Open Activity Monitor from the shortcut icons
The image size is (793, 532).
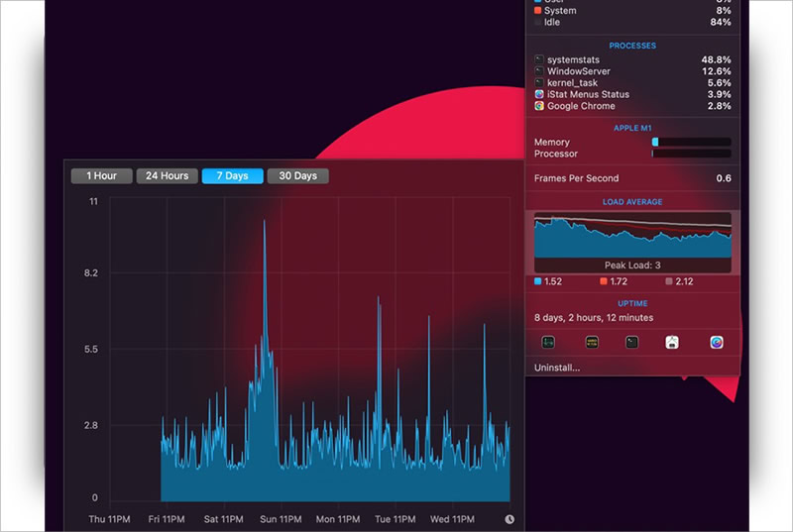548,343
